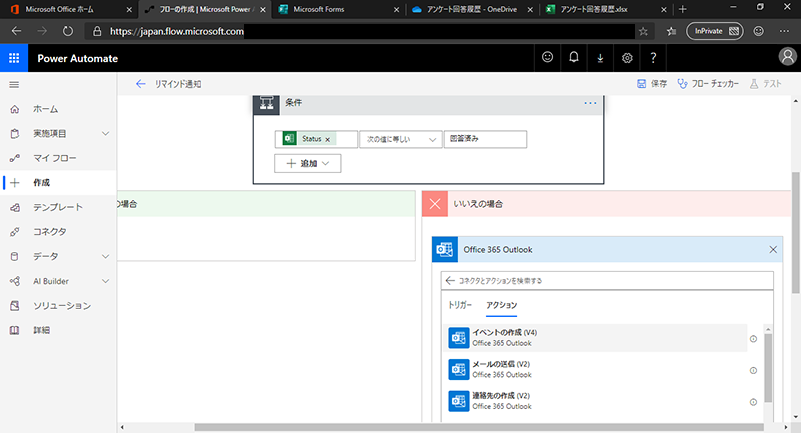
Task: Open the app launcher waffle icon
Action: [14, 58]
